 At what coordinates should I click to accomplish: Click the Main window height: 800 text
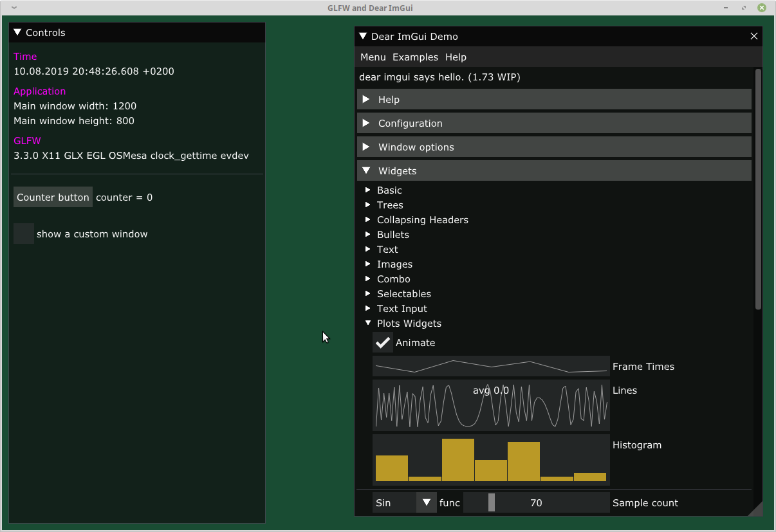(74, 120)
